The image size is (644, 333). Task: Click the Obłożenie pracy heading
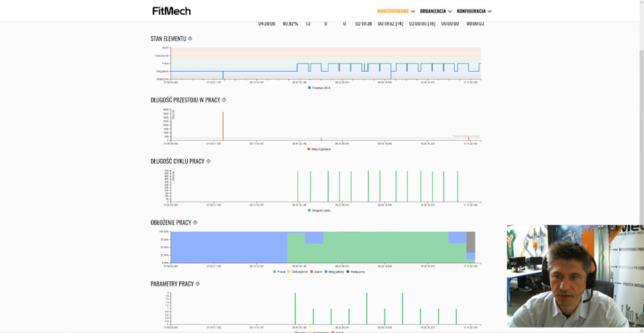pos(171,222)
